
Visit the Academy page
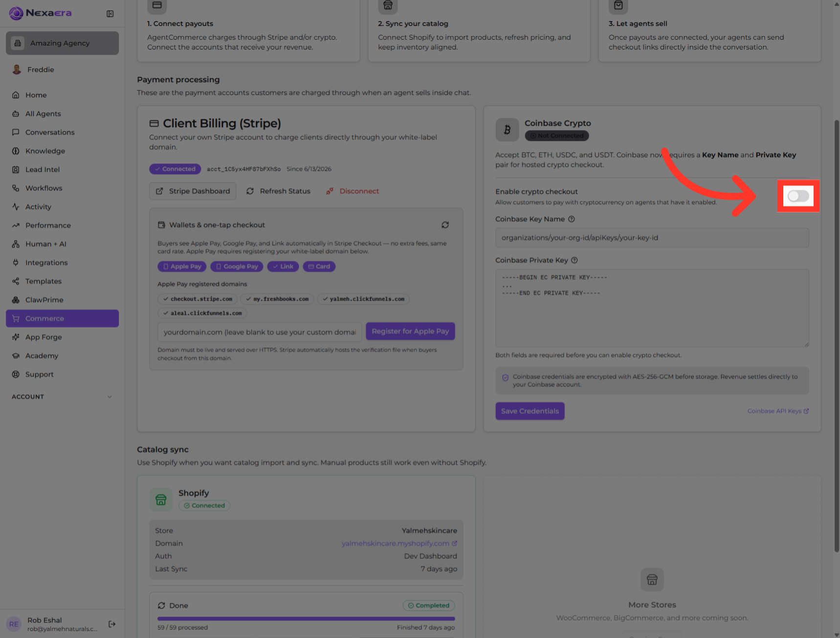(x=62, y=355)
